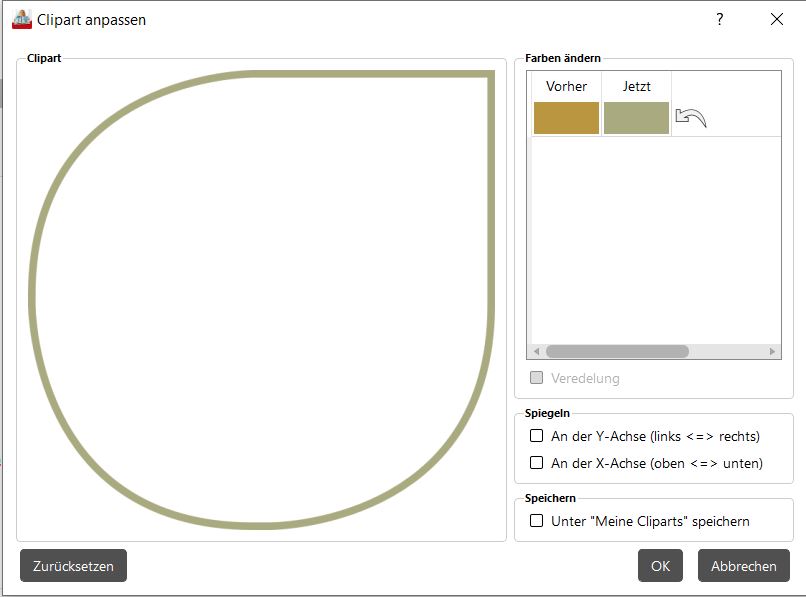Screen dimensions: 806x597
Task: Click the undo arrow beside the color swatches
Action: click(690, 118)
